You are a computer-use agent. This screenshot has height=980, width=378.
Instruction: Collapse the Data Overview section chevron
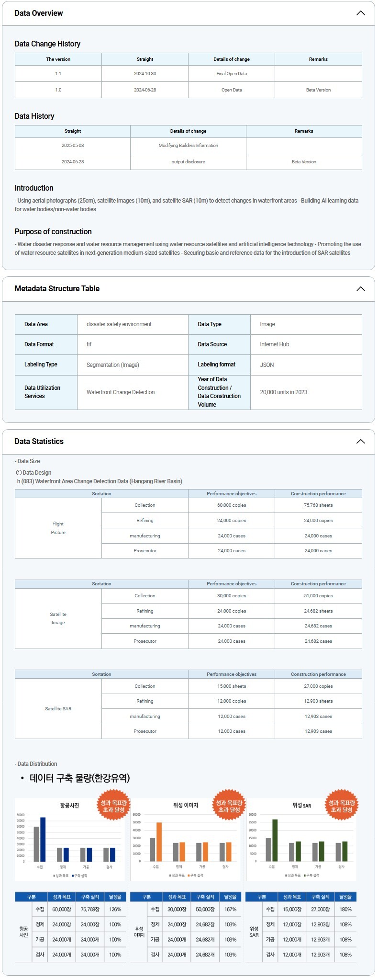pyautogui.click(x=361, y=13)
